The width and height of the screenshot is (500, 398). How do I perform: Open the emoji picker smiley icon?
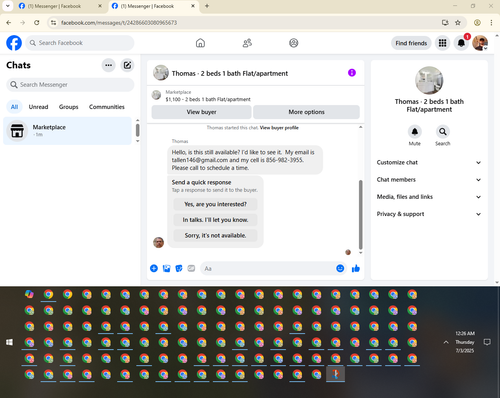point(340,268)
